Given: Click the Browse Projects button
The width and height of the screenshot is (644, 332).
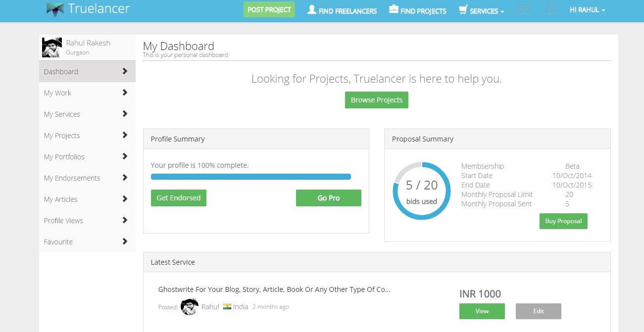Looking at the screenshot, I should coord(377,100).
